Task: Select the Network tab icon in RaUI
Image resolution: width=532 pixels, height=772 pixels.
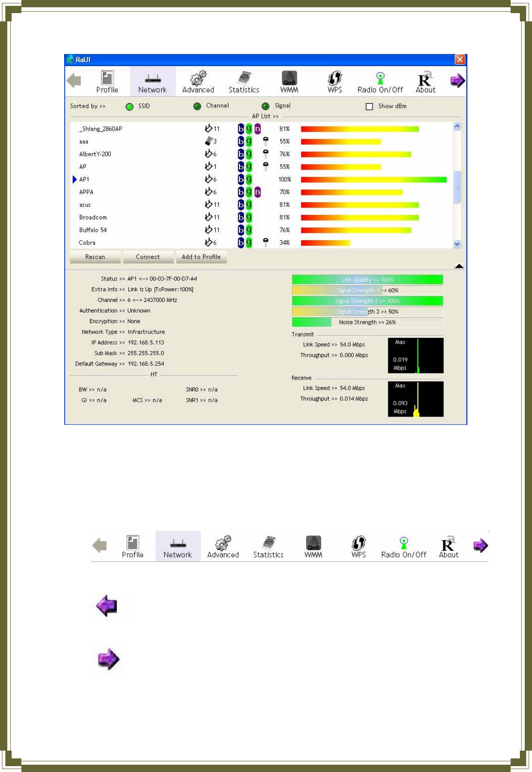Action: point(153,82)
